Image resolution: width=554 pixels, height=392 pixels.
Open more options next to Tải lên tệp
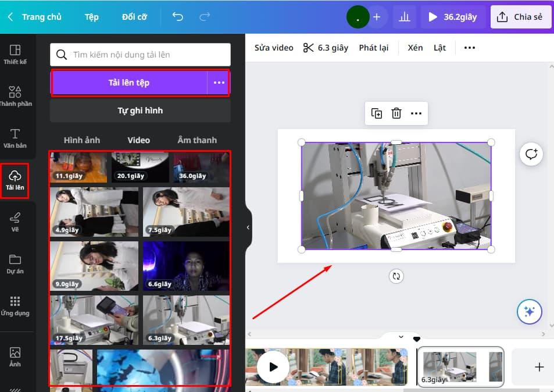point(219,83)
